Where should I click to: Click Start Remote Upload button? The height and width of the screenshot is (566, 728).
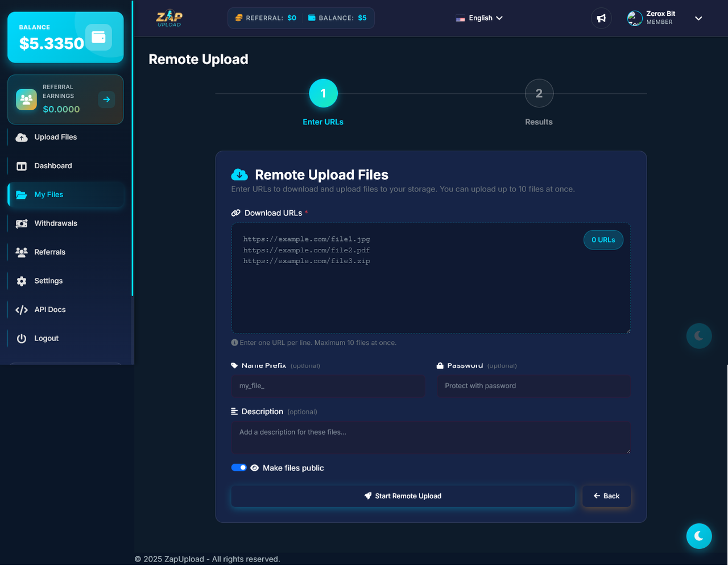pyautogui.click(x=403, y=496)
